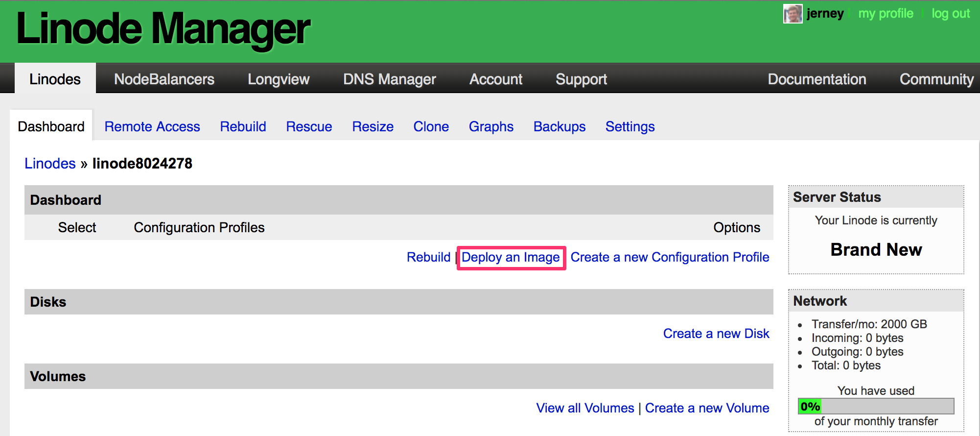Click the Select column header

(77, 227)
